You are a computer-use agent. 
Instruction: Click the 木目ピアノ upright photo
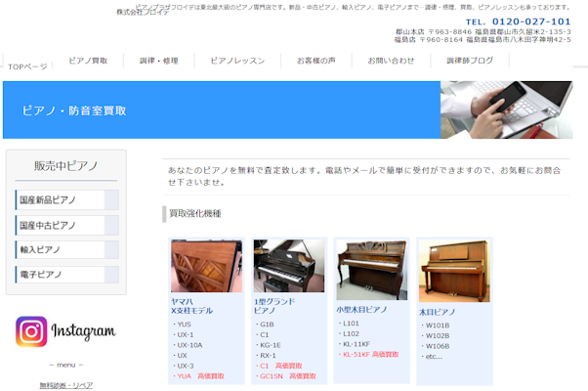pos(454,271)
